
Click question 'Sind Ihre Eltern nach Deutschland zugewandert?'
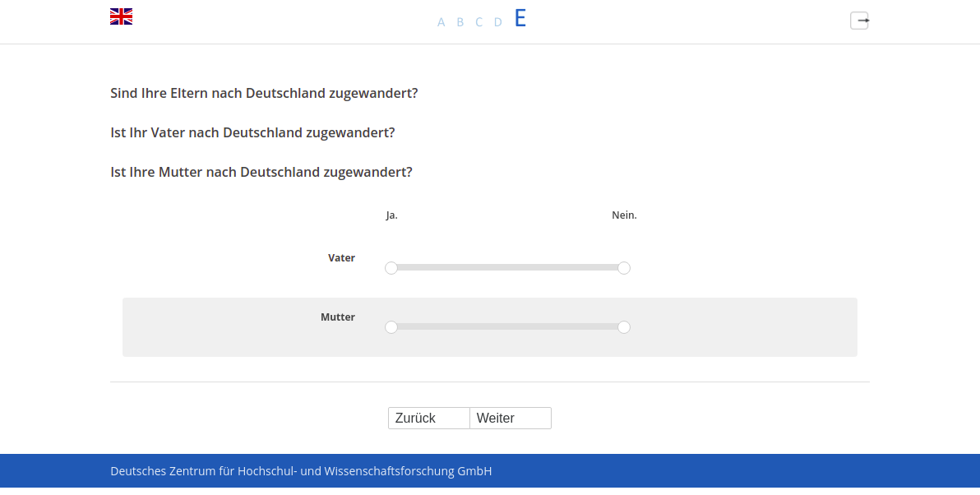tap(264, 93)
